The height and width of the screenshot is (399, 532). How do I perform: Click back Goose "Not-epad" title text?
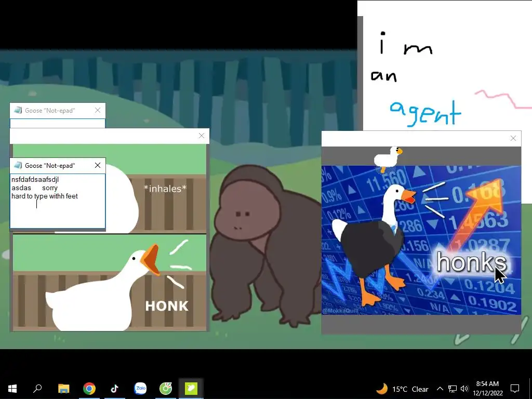tap(50, 110)
